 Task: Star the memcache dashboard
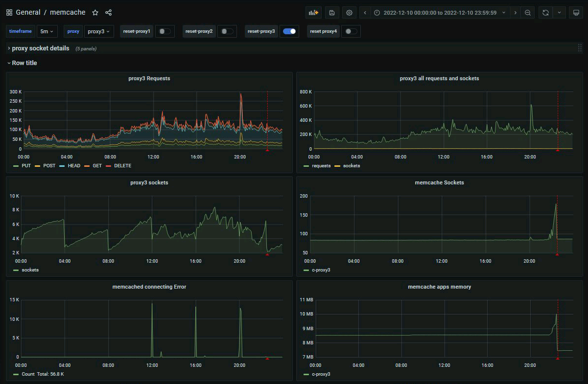click(x=95, y=12)
